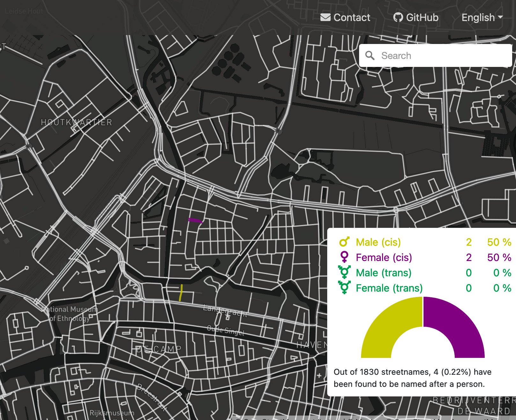Click the Female (cis) 50 % value

tap(499, 257)
